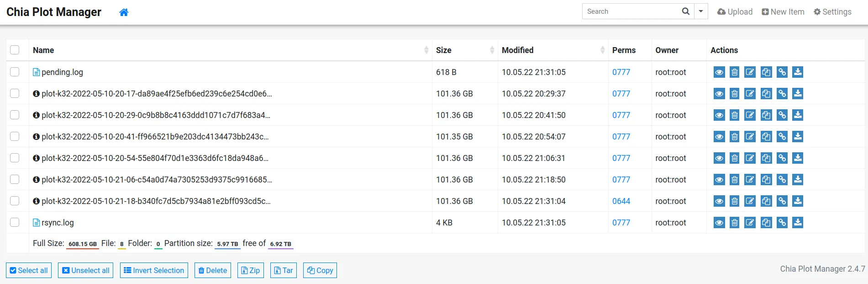Delete pending.log using its trash icon
868x284 pixels.
tap(735, 72)
